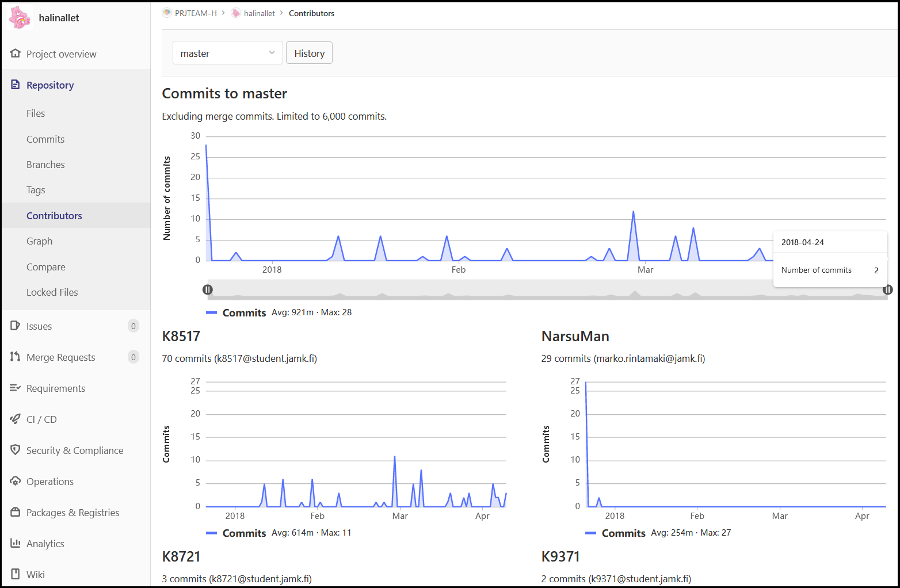Click the Security & Compliance shield icon
Viewport: 900px width, 588px height.
[16, 450]
